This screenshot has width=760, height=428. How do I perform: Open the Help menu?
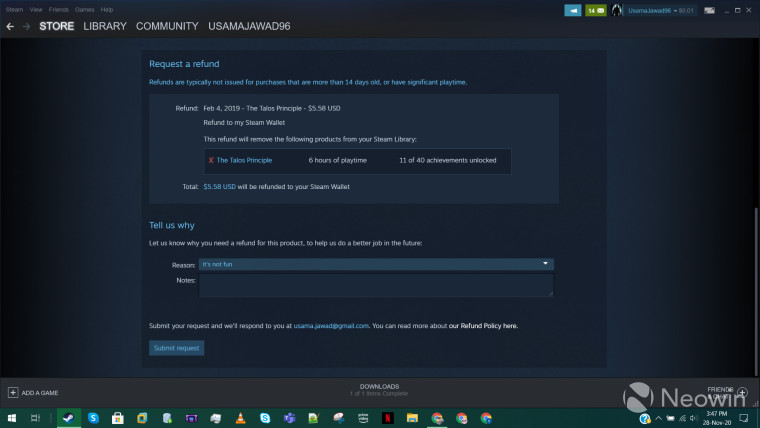coord(107,10)
